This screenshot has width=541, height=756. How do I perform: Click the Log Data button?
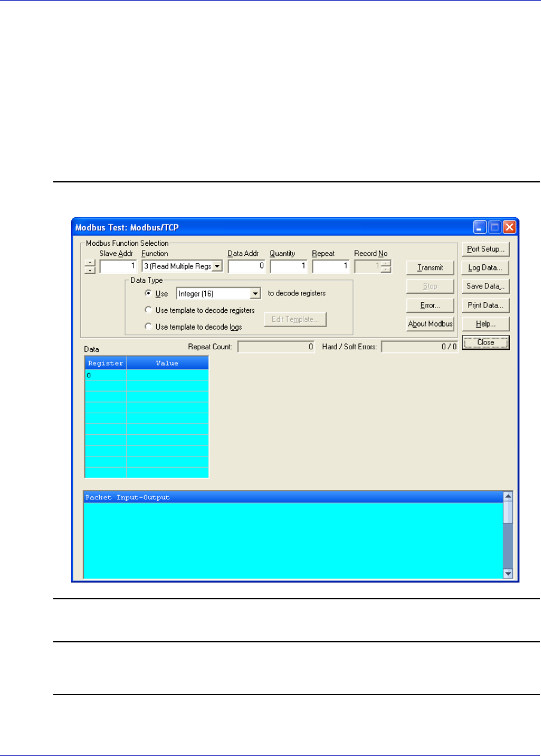point(485,267)
